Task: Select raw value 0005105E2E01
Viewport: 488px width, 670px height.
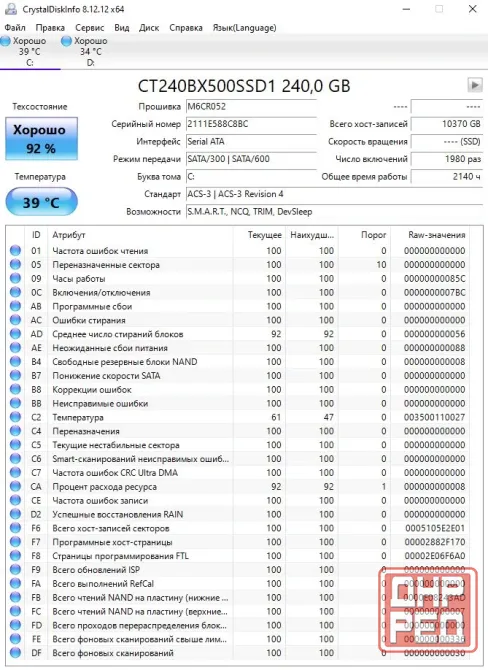Action: [x=435, y=528]
